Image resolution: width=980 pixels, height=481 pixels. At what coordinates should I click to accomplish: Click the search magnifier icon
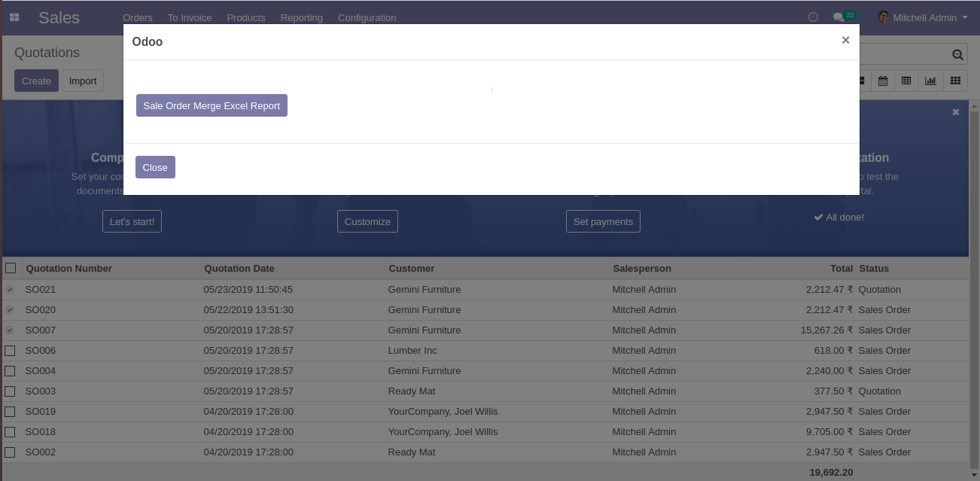click(x=957, y=54)
